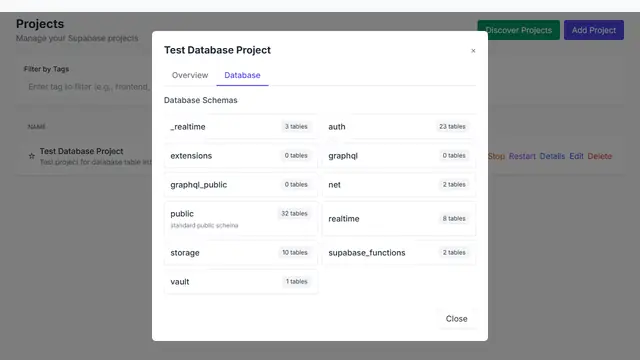This screenshot has width=640, height=360.
Task: Select the graphql_public schema card
Action: point(241,184)
